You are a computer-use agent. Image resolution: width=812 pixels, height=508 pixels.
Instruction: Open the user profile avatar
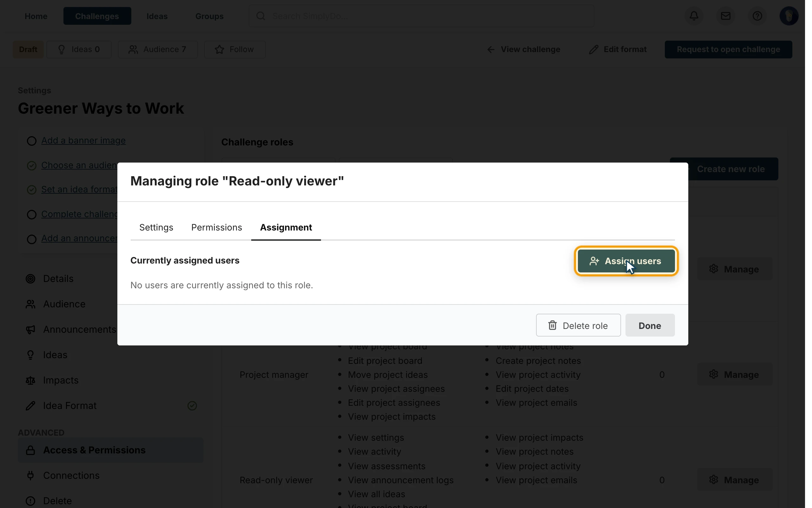coord(789,16)
